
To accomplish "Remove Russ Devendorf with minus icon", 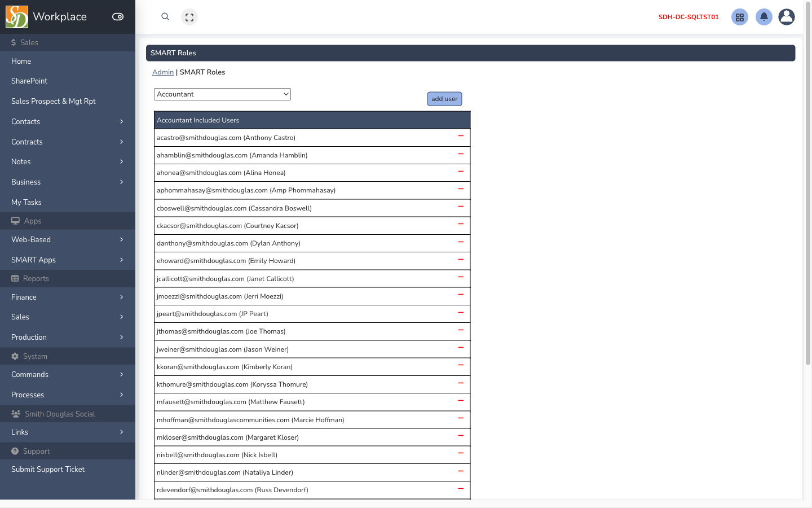I will (x=461, y=488).
